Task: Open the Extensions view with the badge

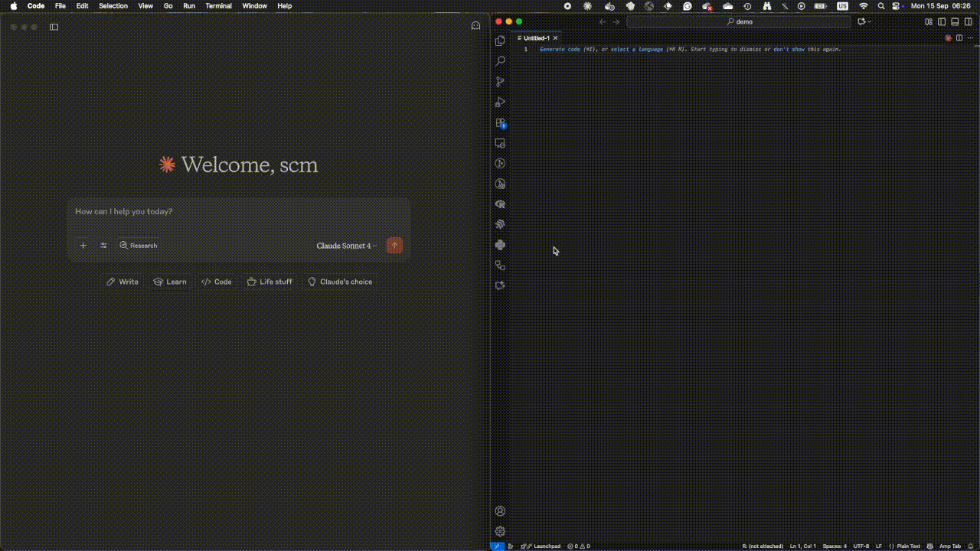Action: tap(500, 122)
